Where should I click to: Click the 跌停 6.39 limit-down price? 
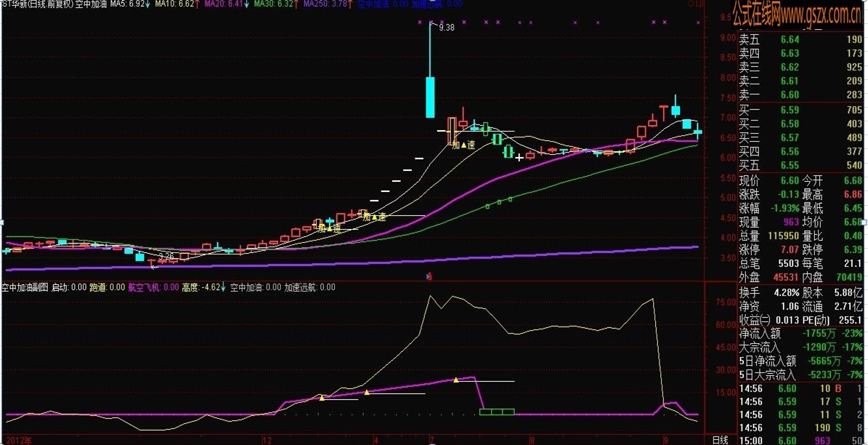(853, 250)
